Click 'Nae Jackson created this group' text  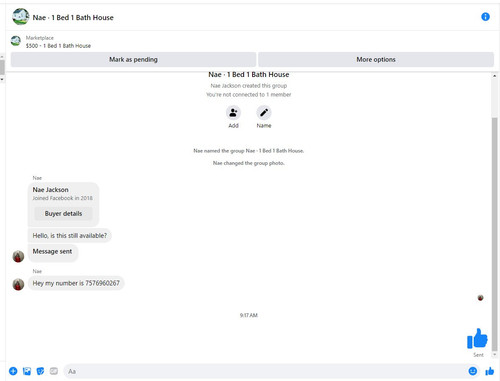pyautogui.click(x=249, y=86)
